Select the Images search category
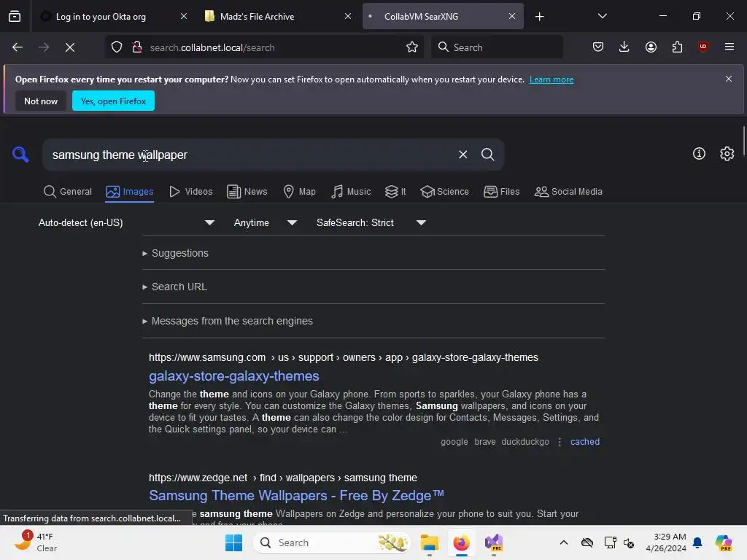 point(130,192)
